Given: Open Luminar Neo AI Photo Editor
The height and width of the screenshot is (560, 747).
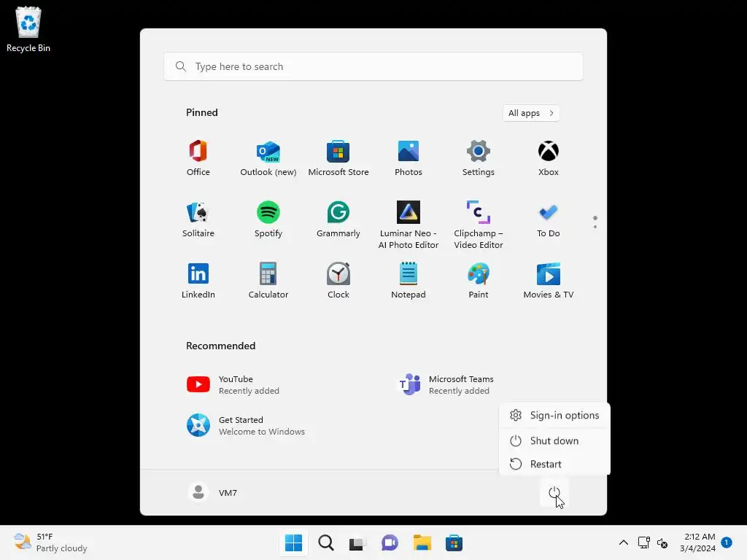Looking at the screenshot, I should 409,225.
